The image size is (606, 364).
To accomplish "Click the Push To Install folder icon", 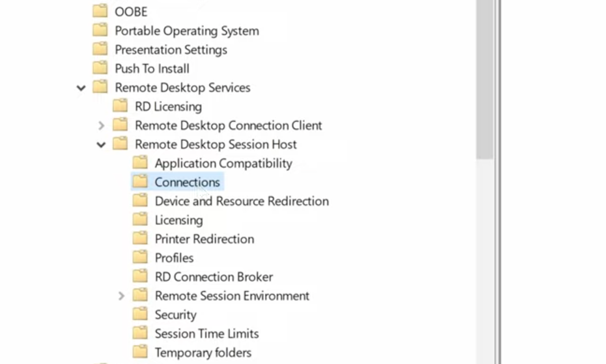I will [x=100, y=68].
